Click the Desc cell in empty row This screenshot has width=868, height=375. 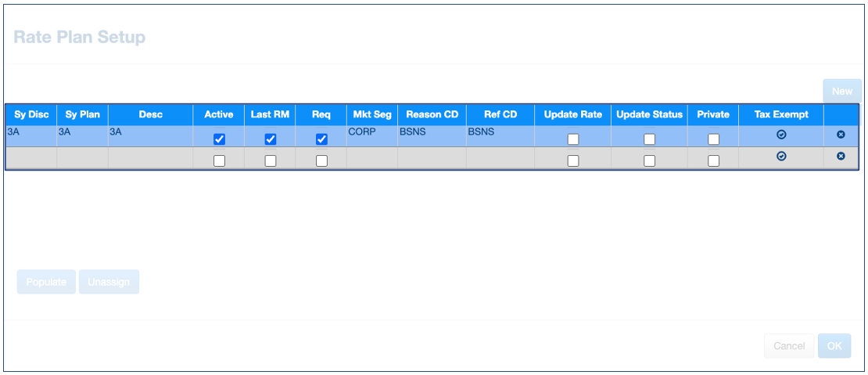(150, 158)
